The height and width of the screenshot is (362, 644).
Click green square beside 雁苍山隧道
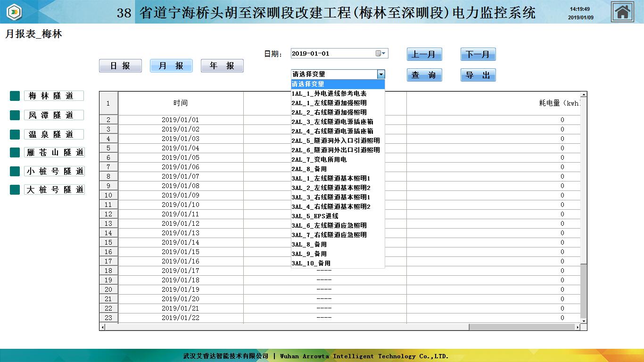point(15,153)
